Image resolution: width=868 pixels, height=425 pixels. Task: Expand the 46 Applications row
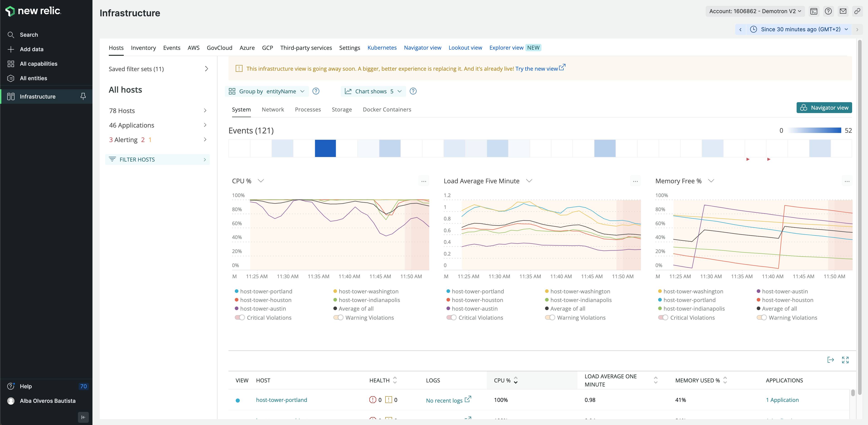(x=158, y=125)
